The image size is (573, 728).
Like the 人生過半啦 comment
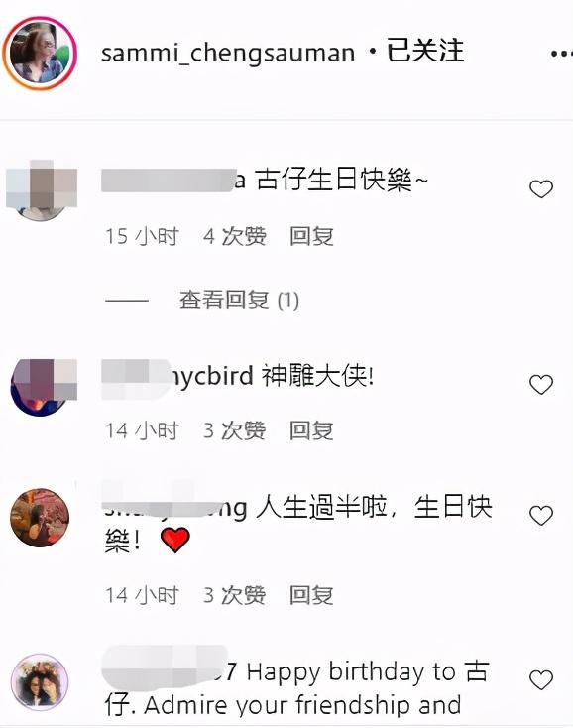click(x=541, y=516)
